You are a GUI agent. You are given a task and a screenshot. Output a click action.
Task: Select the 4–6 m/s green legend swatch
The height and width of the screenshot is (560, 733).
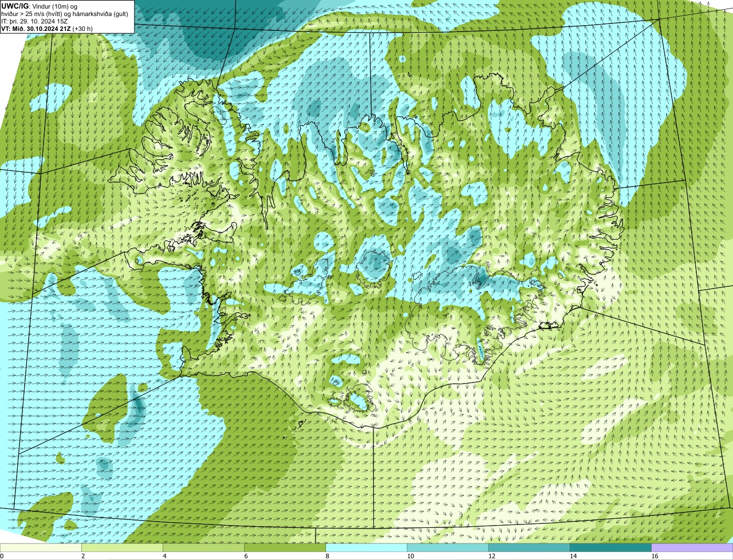coord(203,547)
